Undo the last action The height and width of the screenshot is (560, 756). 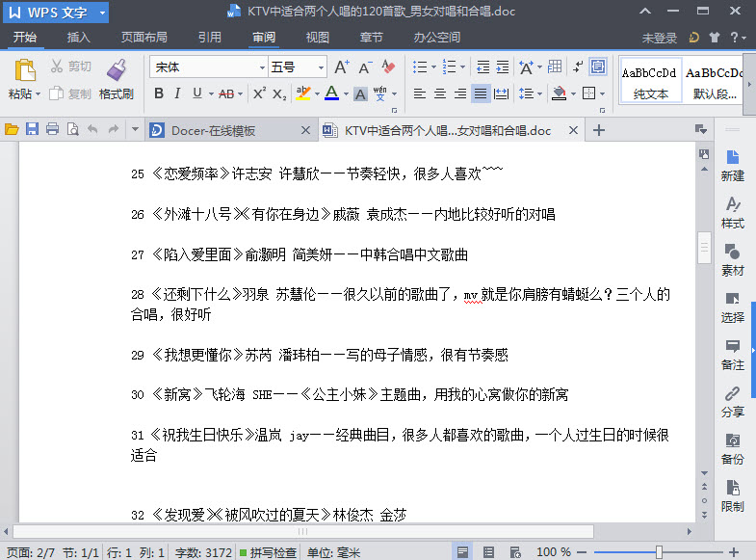[92, 129]
